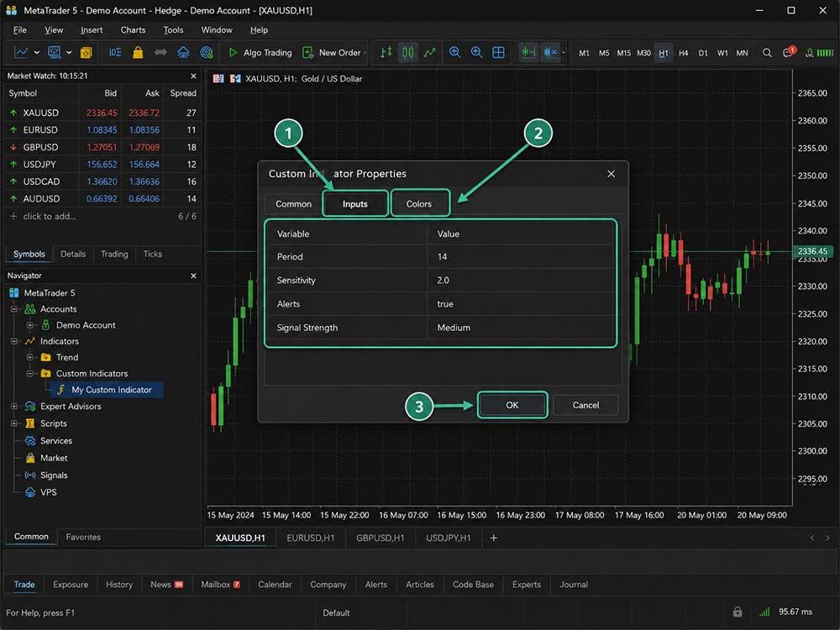The image size is (840, 630).
Task: Select Signals in Navigator tree
Action: pyautogui.click(x=54, y=475)
